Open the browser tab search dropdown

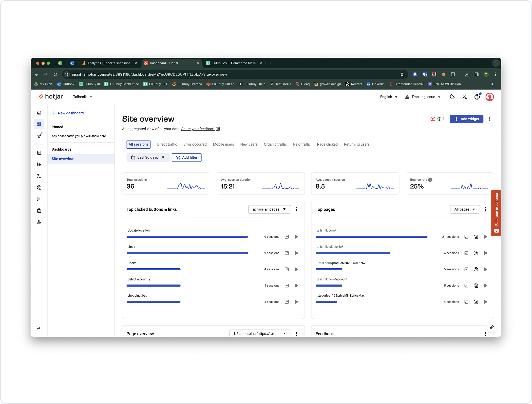point(496,63)
